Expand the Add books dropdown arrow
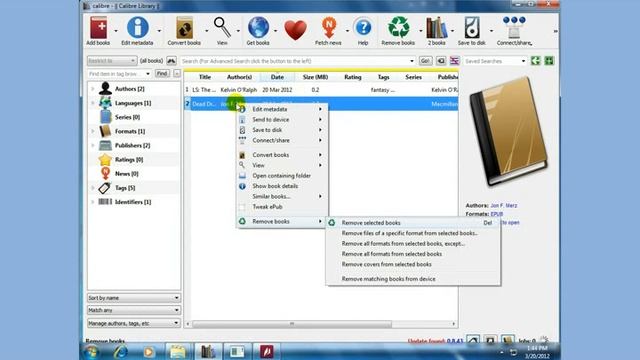 pos(116,31)
